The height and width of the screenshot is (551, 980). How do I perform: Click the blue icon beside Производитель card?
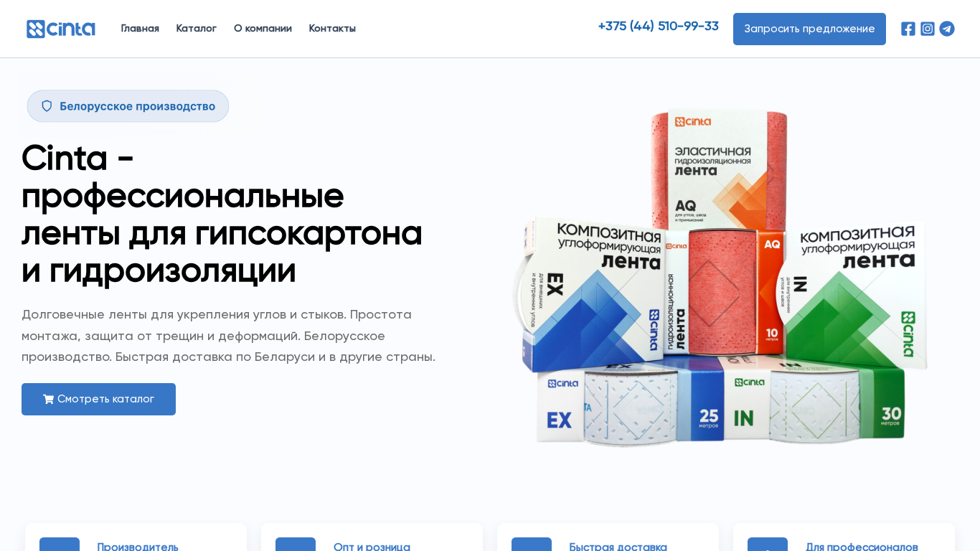tap(60, 545)
